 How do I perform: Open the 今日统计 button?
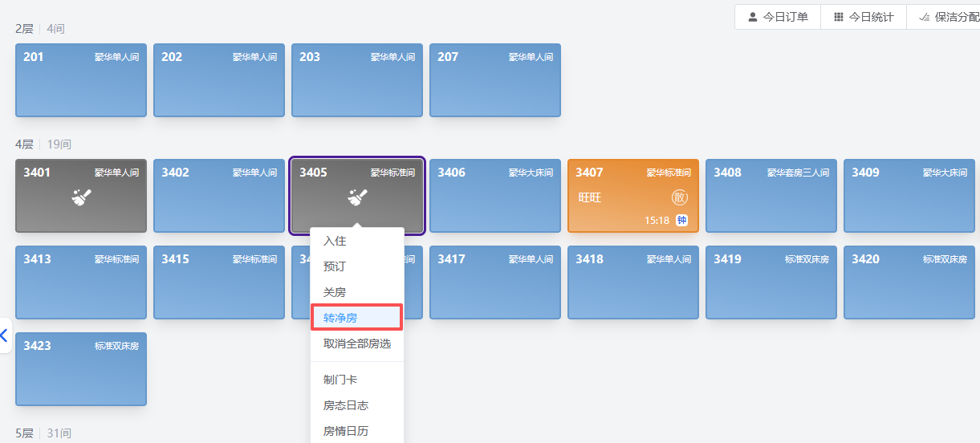coord(864,17)
